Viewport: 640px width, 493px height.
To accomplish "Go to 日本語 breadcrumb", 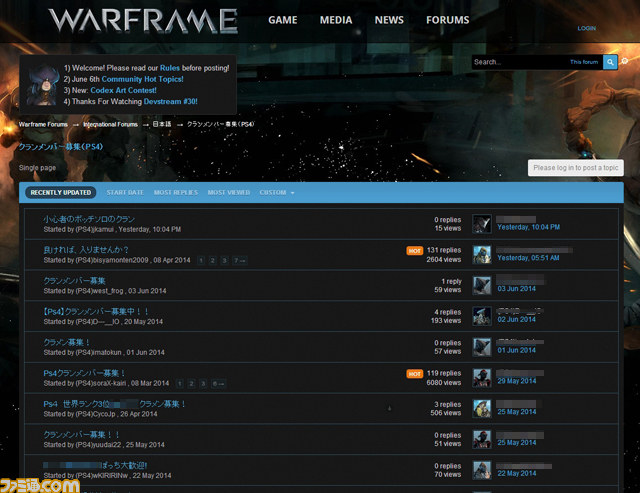I will (x=162, y=124).
